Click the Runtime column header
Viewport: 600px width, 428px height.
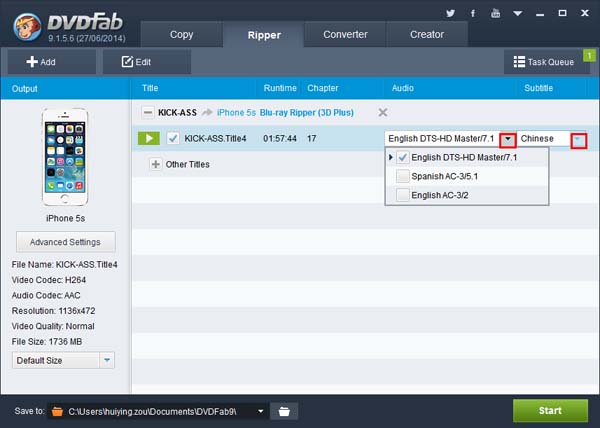tap(280, 88)
